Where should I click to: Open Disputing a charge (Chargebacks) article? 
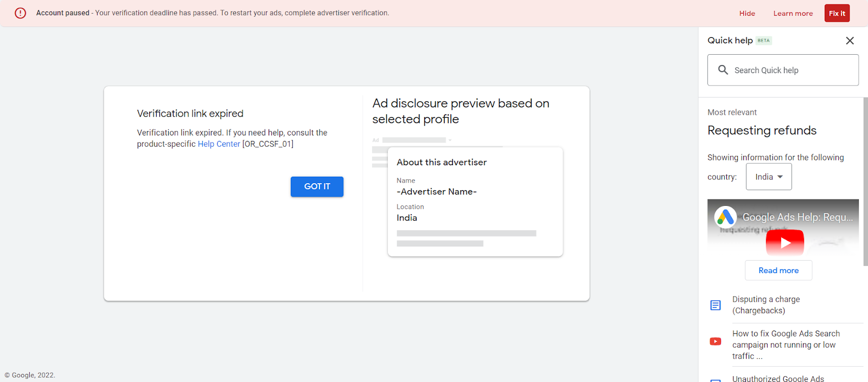coord(765,305)
